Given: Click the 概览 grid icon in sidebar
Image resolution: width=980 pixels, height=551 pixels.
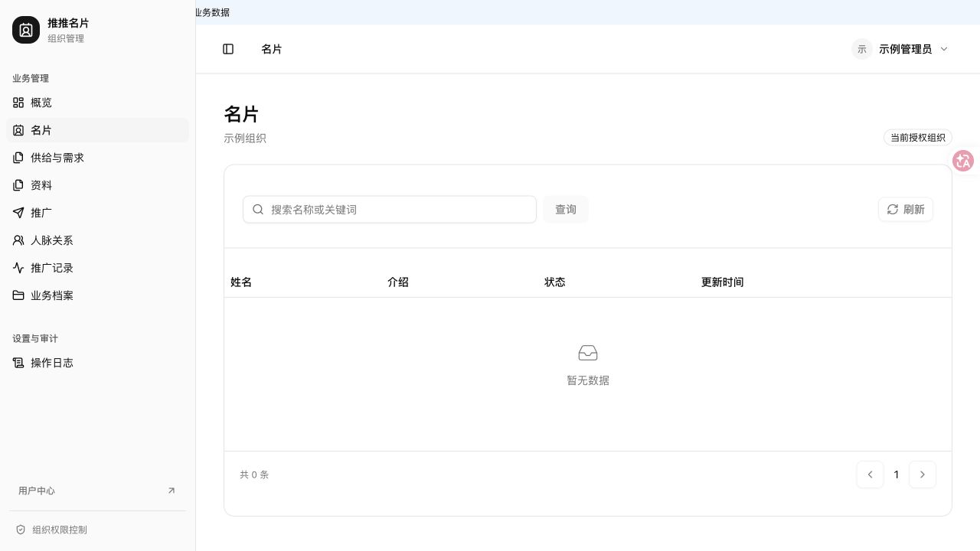Looking at the screenshot, I should point(18,103).
